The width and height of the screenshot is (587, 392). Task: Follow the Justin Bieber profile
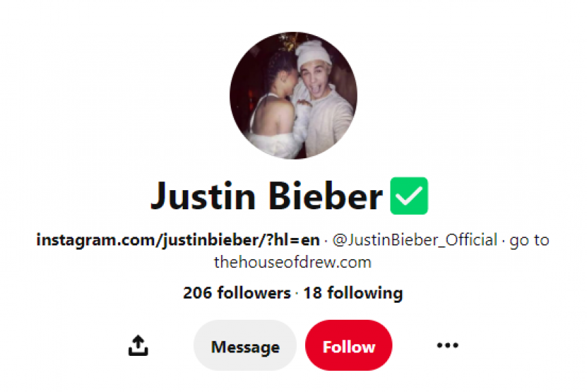349,345
